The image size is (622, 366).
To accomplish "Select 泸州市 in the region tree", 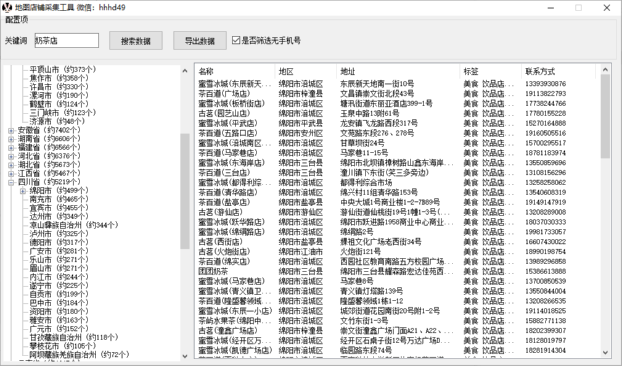I will tap(59, 234).
